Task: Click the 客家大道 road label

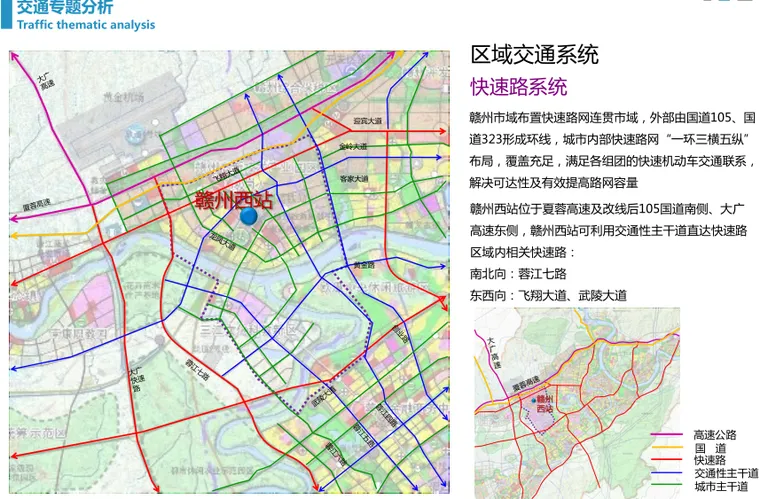Action: 354,179
